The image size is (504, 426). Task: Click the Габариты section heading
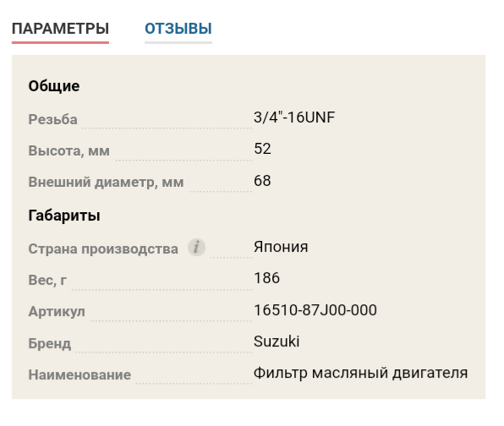point(64,216)
